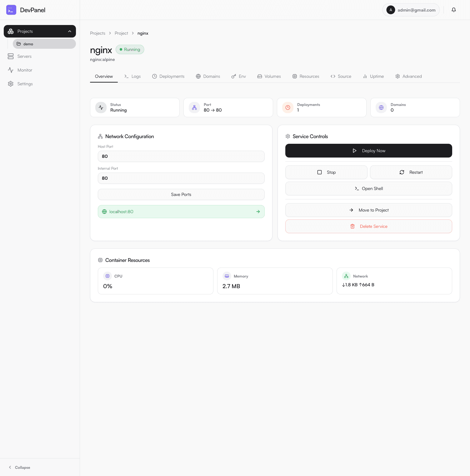Switch to the Logs tab
The width and height of the screenshot is (470, 476).
coord(132,76)
